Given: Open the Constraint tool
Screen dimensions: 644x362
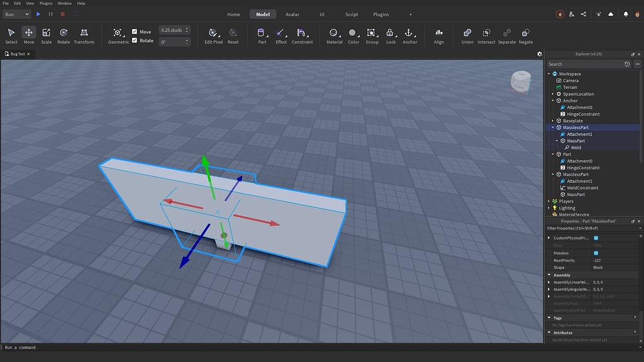Looking at the screenshot, I should pos(302,36).
